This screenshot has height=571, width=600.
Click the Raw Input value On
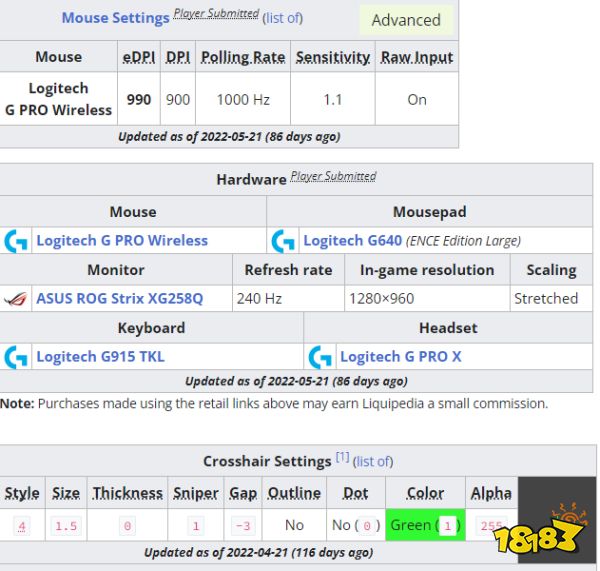(417, 100)
